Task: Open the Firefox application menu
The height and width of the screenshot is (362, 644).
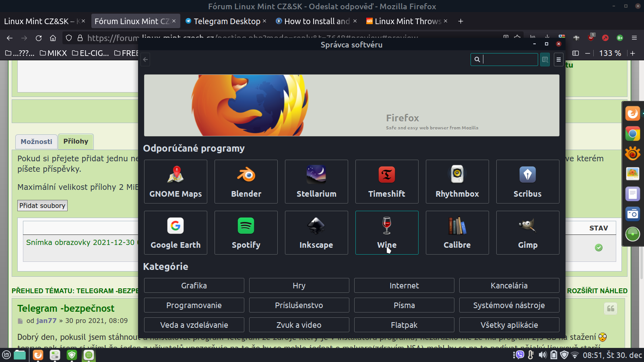Action: click(x=634, y=38)
